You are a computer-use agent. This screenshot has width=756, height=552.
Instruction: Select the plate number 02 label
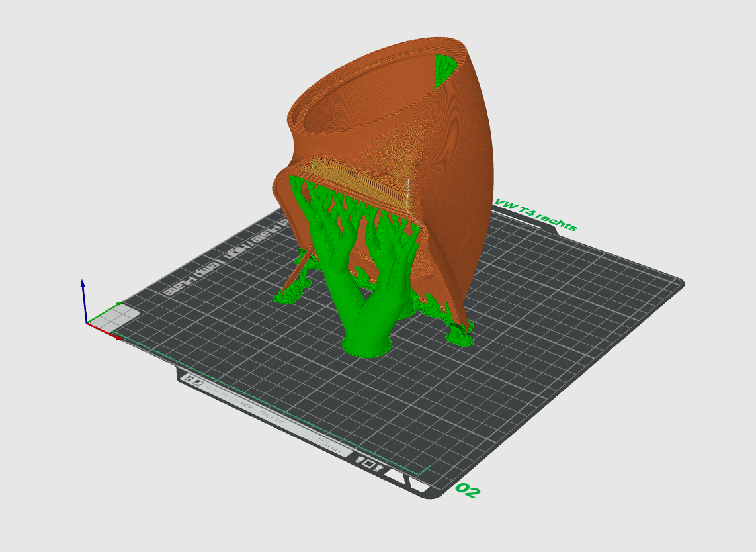point(469,491)
